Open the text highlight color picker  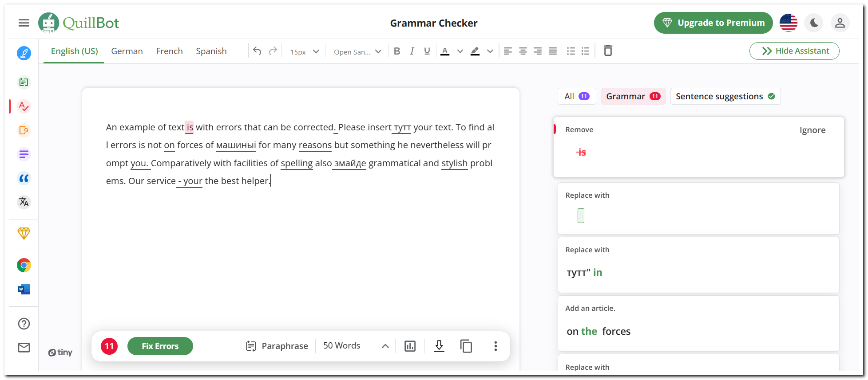476,51
